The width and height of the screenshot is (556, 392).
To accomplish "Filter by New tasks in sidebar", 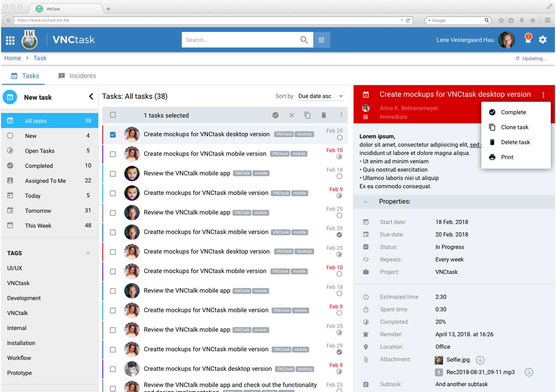I will (50, 136).
